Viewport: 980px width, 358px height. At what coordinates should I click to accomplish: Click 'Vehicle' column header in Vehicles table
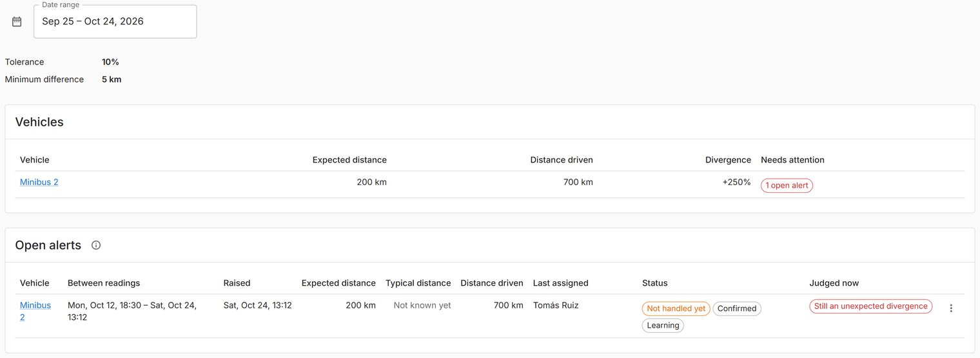point(35,160)
